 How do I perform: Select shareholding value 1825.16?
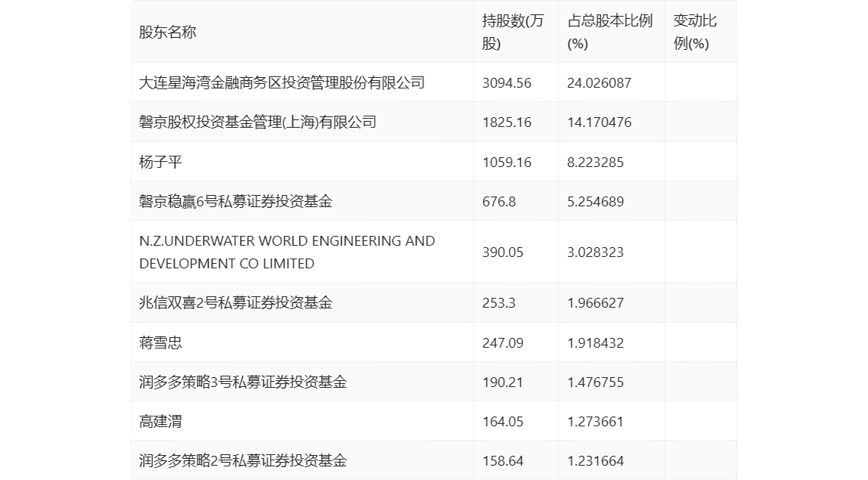tap(507, 122)
